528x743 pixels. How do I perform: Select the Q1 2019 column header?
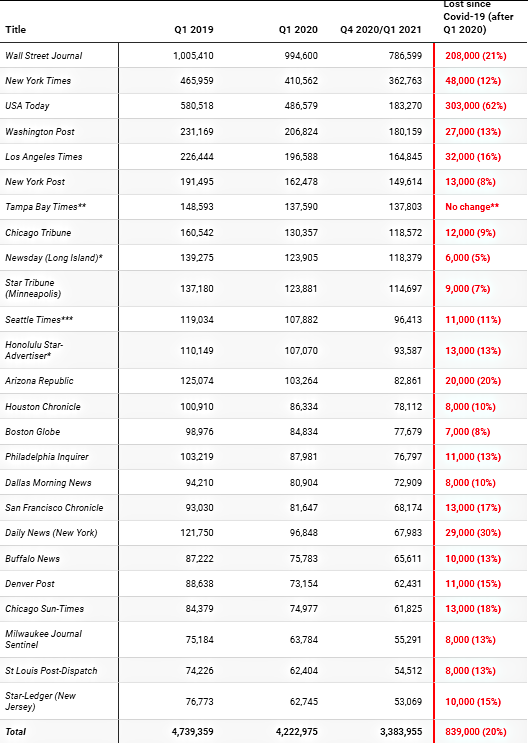click(x=194, y=29)
